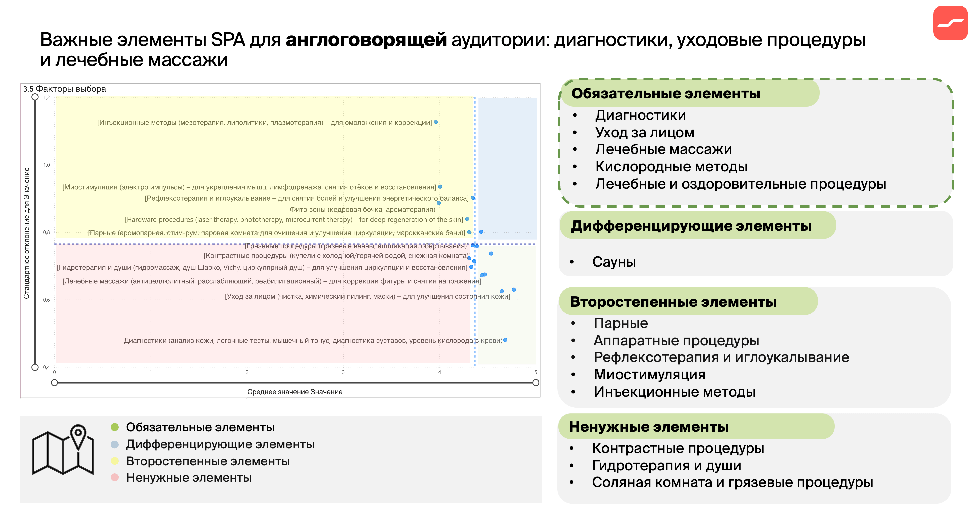
Task: Select the data point for Hardware procedures
Action: tap(467, 219)
